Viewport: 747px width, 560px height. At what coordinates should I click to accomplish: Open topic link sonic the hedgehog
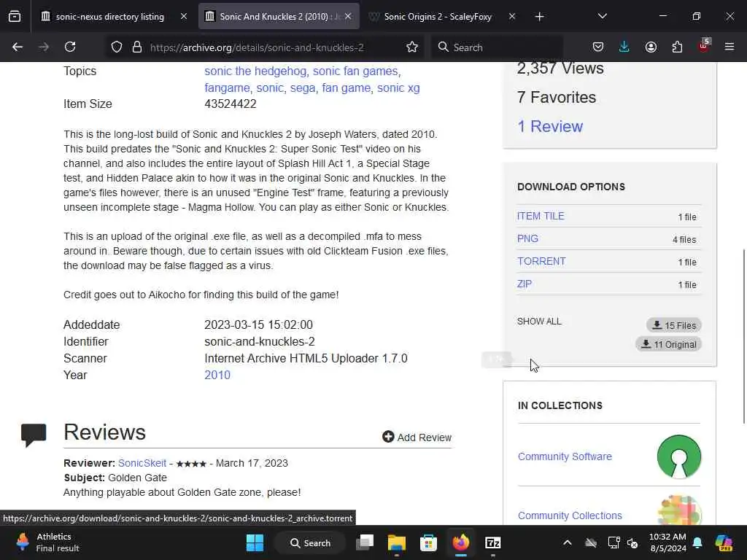pyautogui.click(x=255, y=71)
